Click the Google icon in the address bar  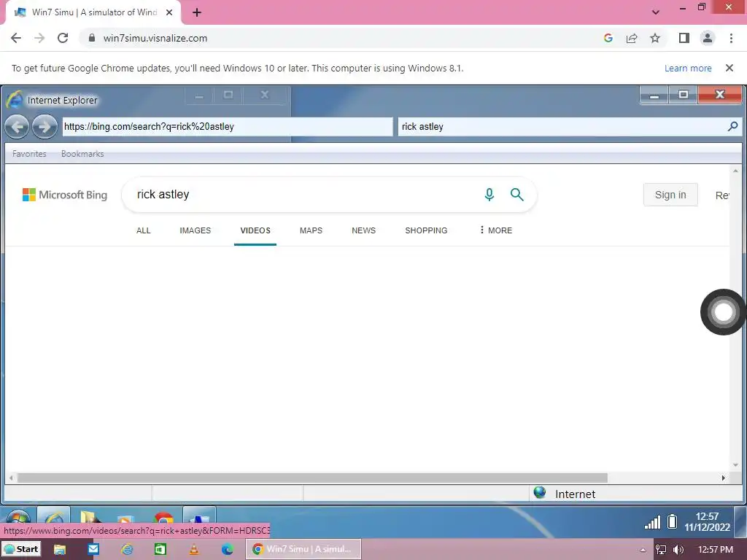coord(608,38)
